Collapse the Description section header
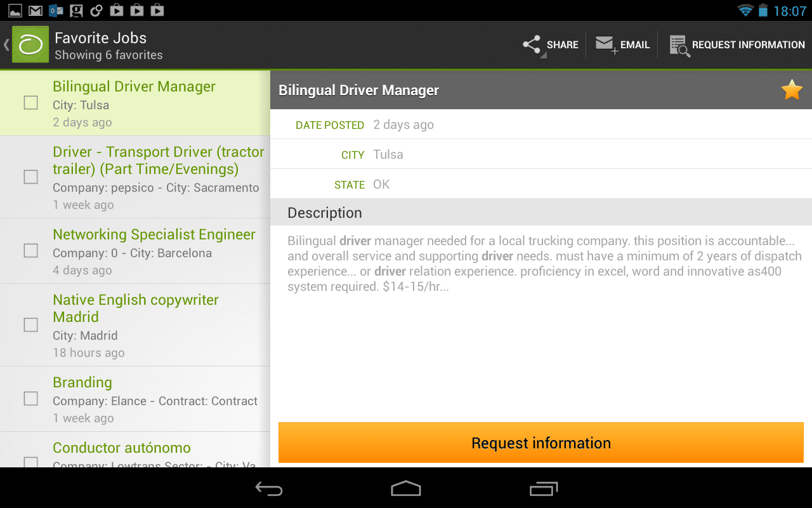This screenshot has height=508, width=812. pyautogui.click(x=325, y=213)
